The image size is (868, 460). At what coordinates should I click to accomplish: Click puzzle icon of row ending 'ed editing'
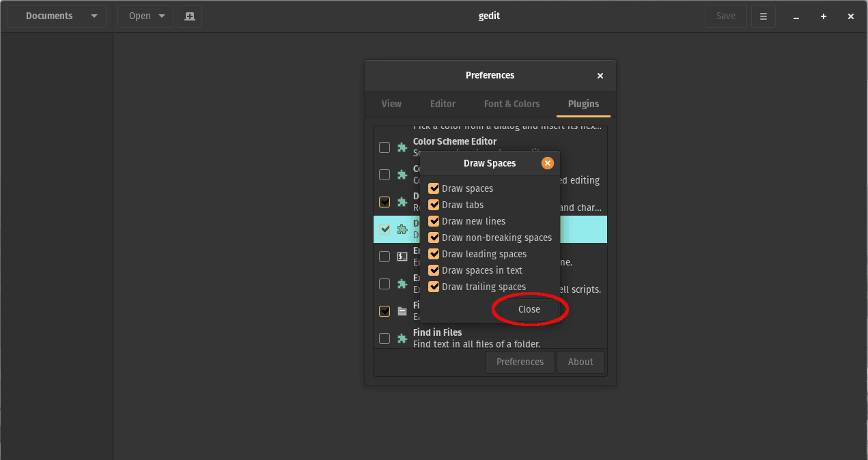point(402,175)
